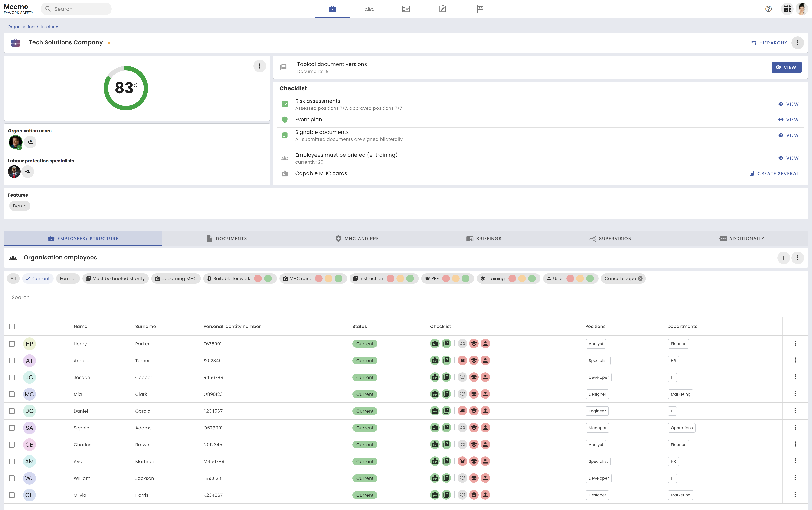This screenshot has height=510, width=812.
Task: Open the people group icon in top navigation
Action: [x=369, y=9]
